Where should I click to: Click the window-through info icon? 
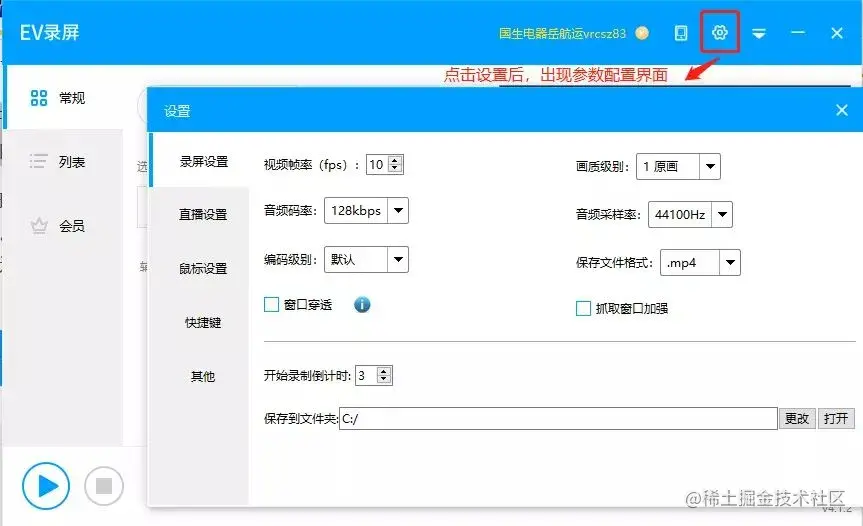tap(362, 304)
